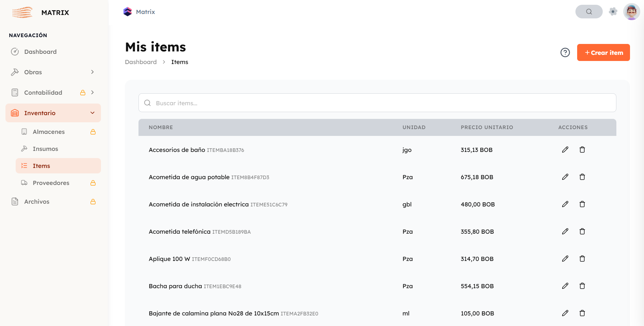Follow the Dashboard breadcrumb link

[x=141, y=62]
